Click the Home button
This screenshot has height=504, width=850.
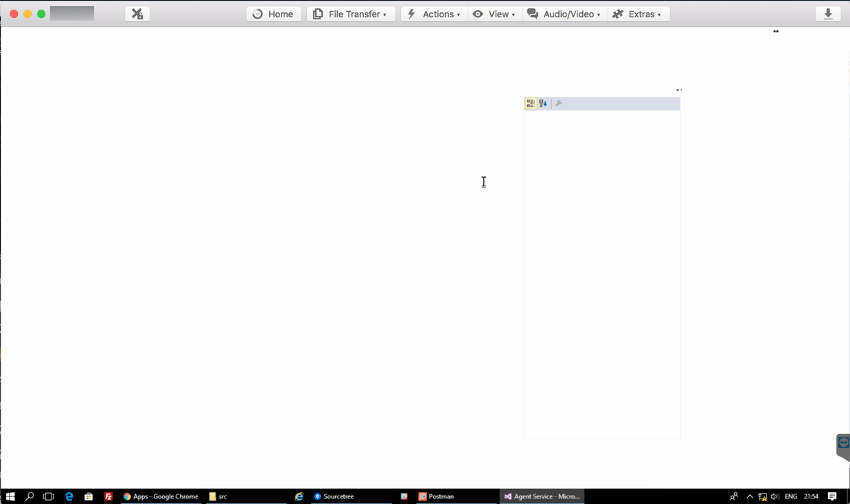pyautogui.click(x=273, y=14)
